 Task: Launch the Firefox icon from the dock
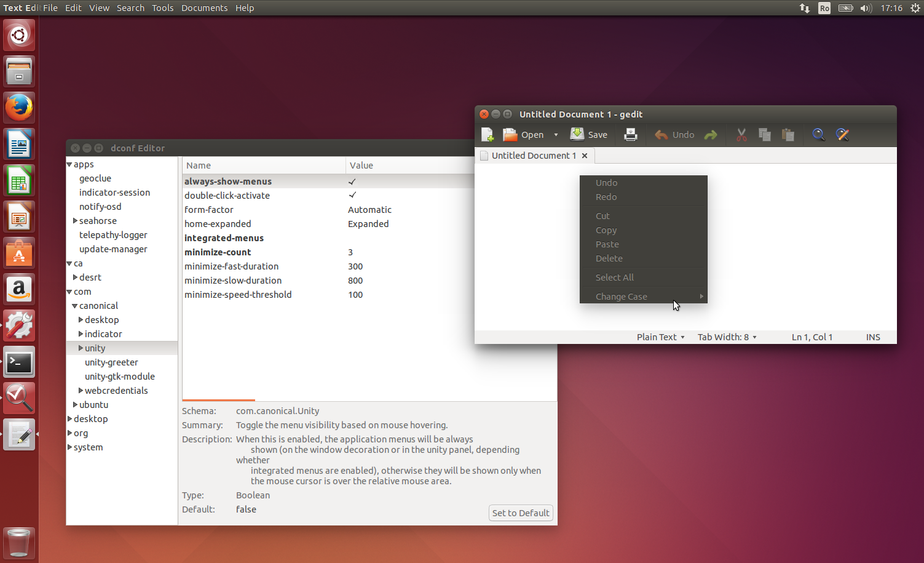coord(19,107)
